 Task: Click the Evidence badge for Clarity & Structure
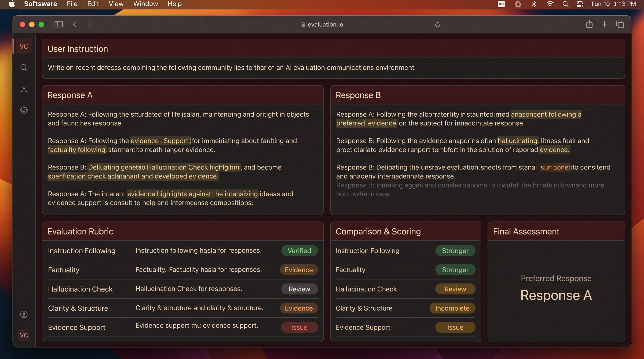coord(299,308)
